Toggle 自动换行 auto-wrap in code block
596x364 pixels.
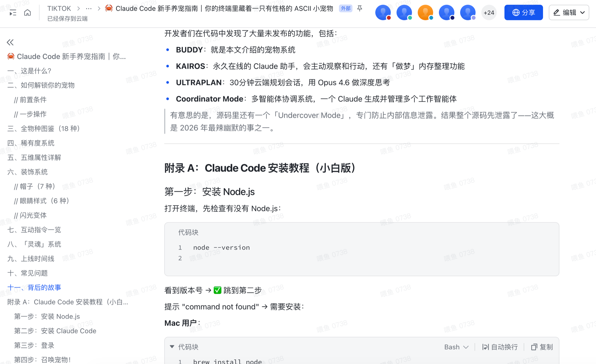click(500, 347)
